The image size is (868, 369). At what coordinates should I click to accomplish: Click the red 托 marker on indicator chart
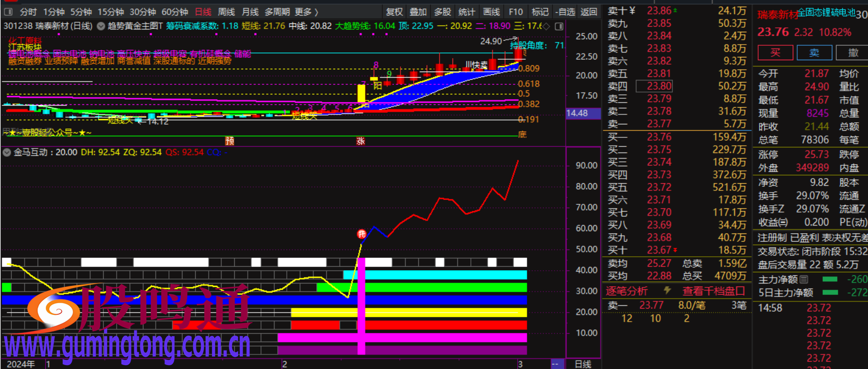(x=361, y=234)
